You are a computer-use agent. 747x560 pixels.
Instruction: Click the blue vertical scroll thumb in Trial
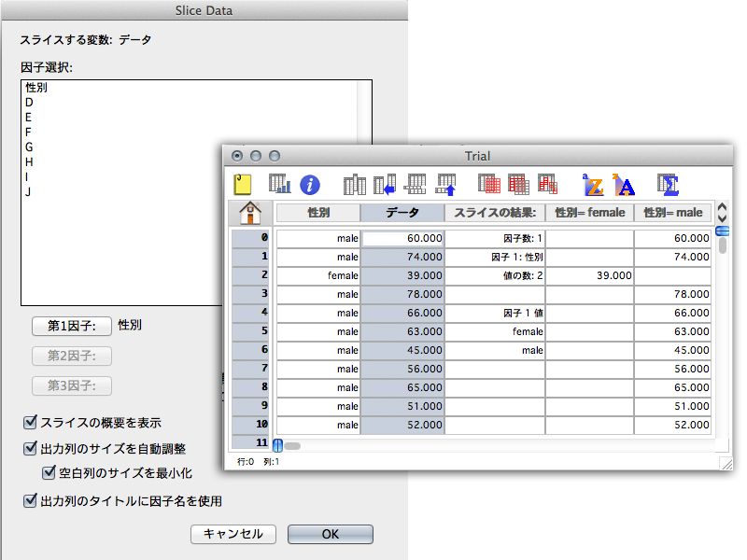pyautogui.click(x=722, y=231)
